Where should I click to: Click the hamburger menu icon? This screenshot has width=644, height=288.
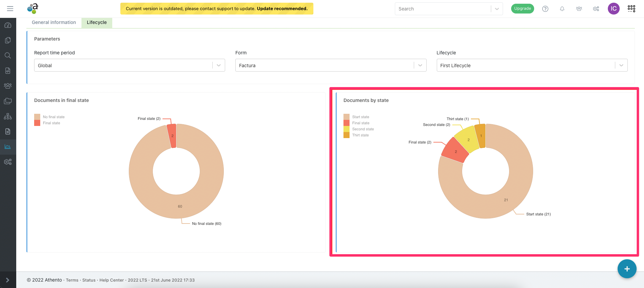coord(10,9)
